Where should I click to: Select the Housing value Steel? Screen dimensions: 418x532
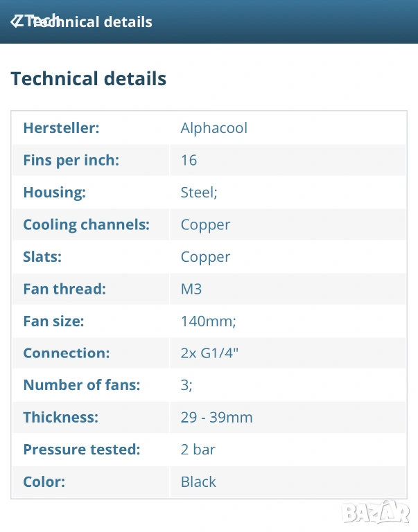click(199, 193)
